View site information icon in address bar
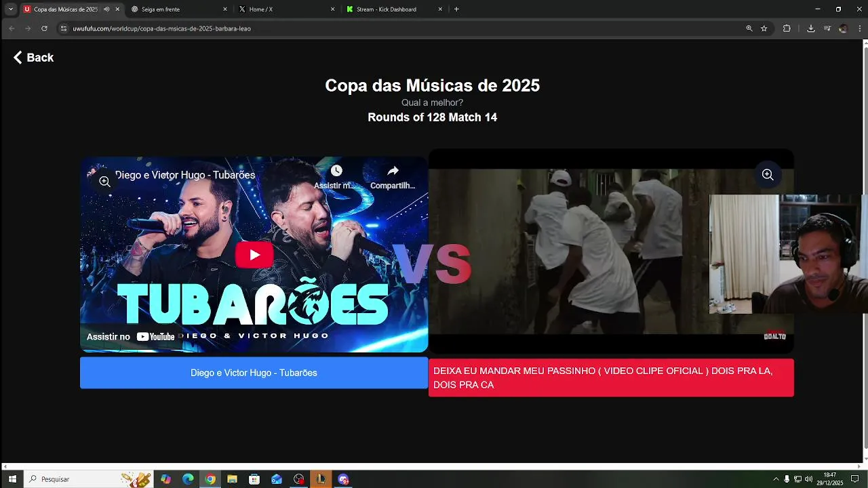This screenshot has width=868, height=488. click(x=64, y=28)
